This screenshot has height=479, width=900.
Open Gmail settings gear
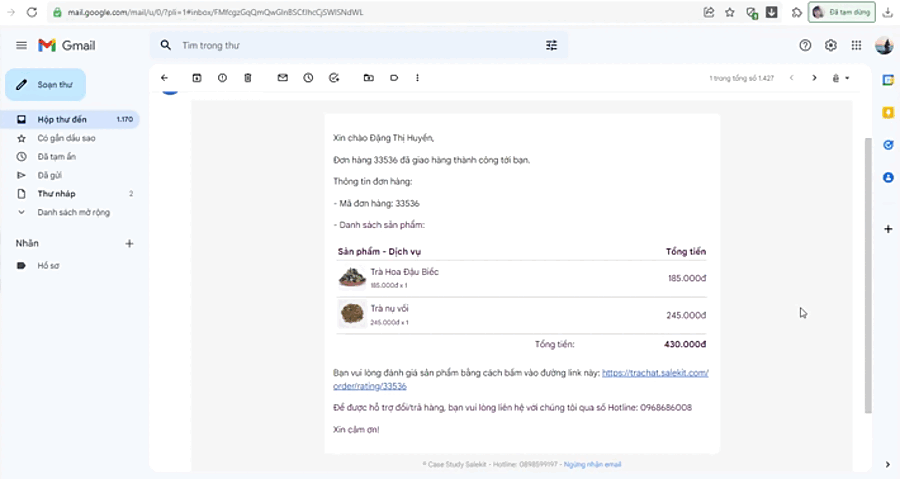pos(831,45)
